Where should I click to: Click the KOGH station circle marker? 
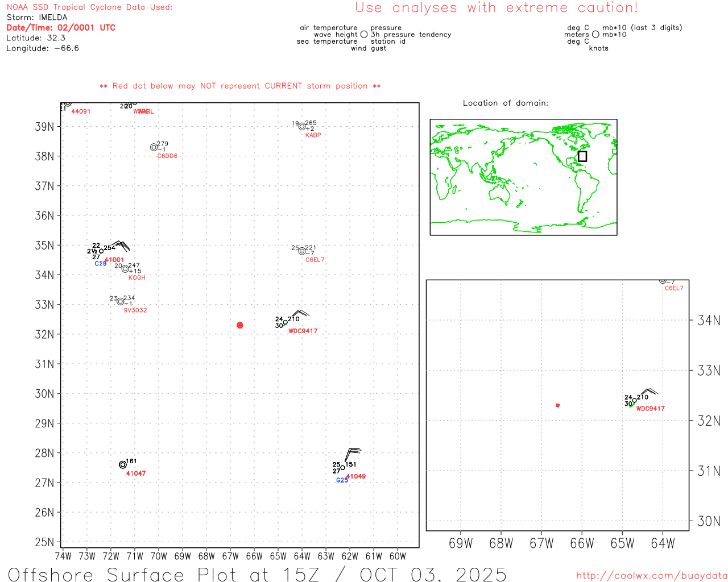(x=125, y=269)
